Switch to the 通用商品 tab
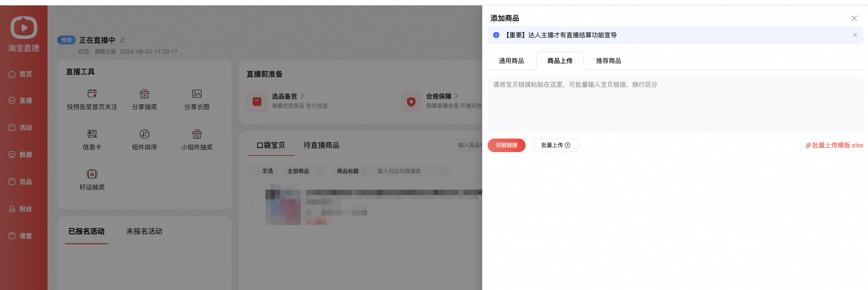The width and height of the screenshot is (868, 290). (x=511, y=61)
